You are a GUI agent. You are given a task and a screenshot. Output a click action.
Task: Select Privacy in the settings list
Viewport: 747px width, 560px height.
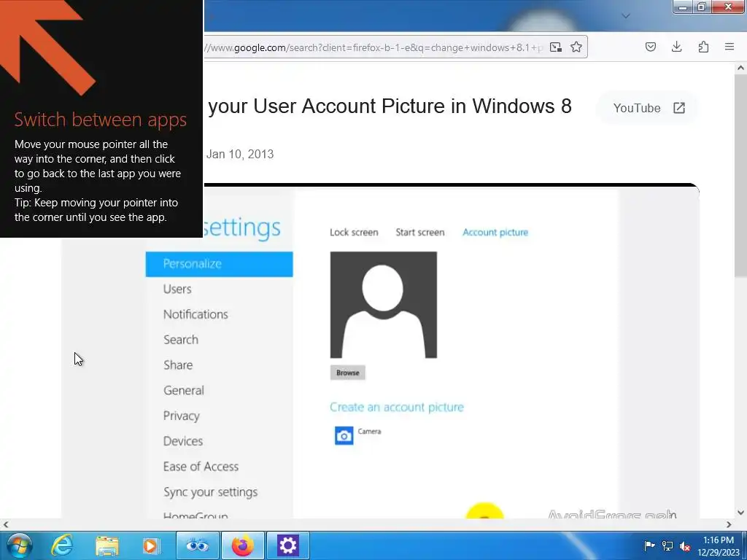[181, 416]
